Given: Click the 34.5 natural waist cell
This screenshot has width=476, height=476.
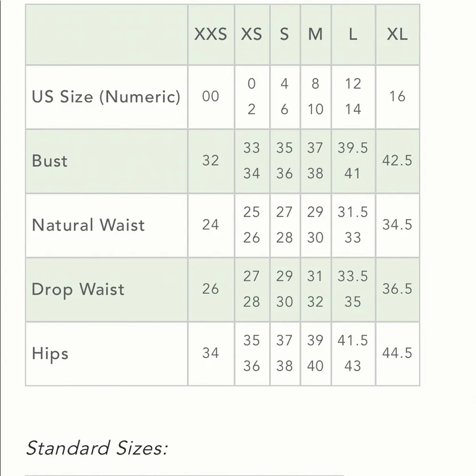Looking at the screenshot, I should 397,225.
